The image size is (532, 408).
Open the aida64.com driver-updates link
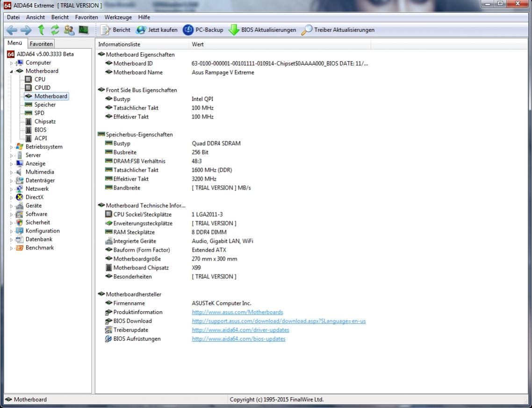241,329
